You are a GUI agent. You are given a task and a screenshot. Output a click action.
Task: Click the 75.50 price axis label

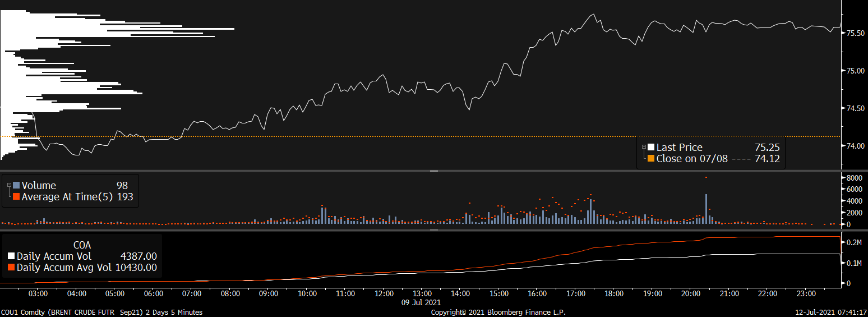(x=855, y=34)
